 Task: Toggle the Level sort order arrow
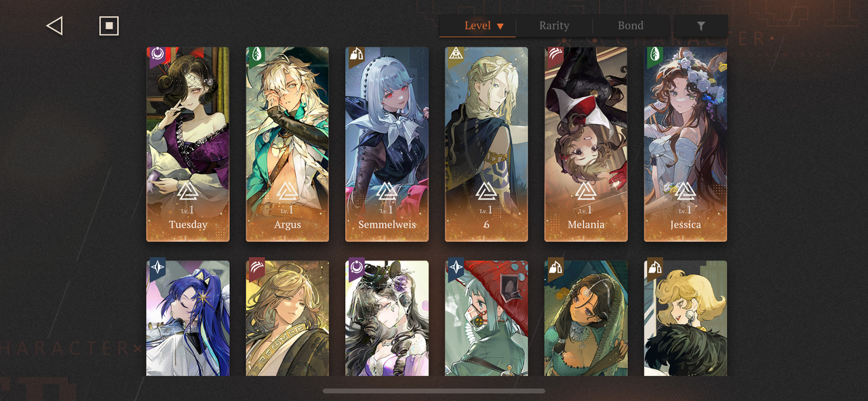click(500, 26)
